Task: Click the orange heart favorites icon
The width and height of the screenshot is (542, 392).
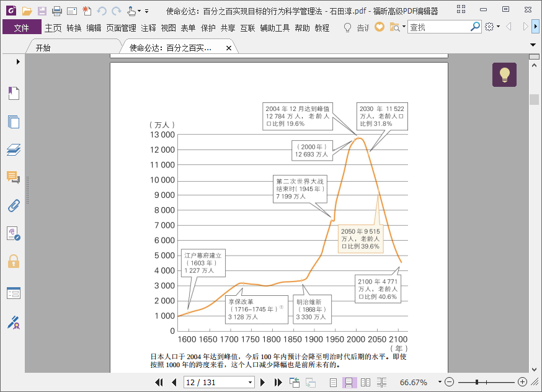Action: 380,27
